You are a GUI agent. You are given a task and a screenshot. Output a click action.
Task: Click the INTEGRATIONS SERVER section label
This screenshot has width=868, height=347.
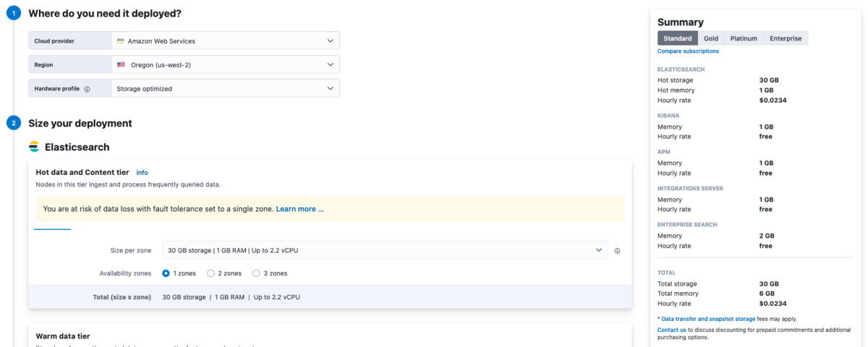[690, 189]
